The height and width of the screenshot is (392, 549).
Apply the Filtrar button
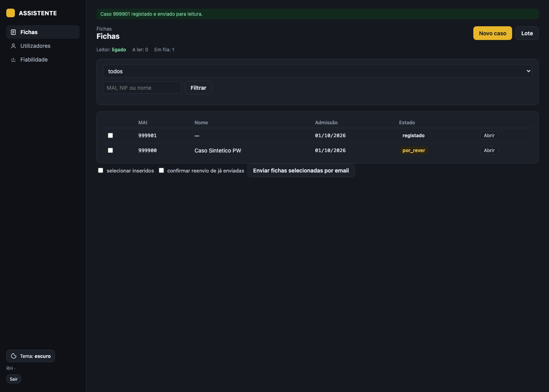pyautogui.click(x=198, y=88)
